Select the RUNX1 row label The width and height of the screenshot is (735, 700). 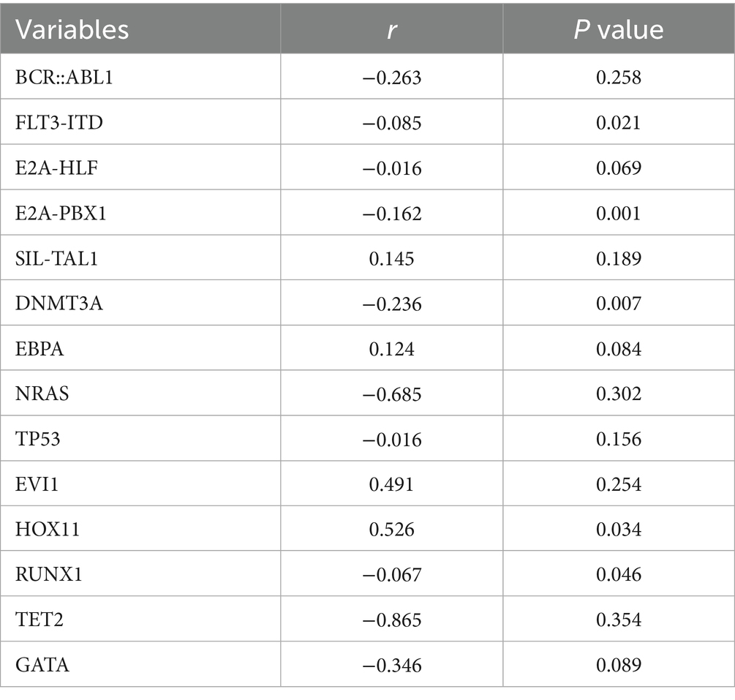tap(49, 575)
